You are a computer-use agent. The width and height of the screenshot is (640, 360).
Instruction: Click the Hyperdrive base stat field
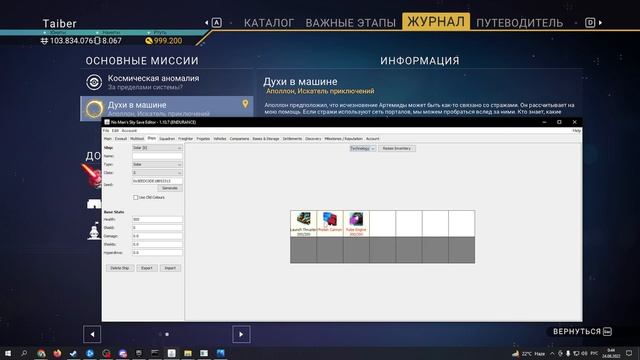(157, 253)
